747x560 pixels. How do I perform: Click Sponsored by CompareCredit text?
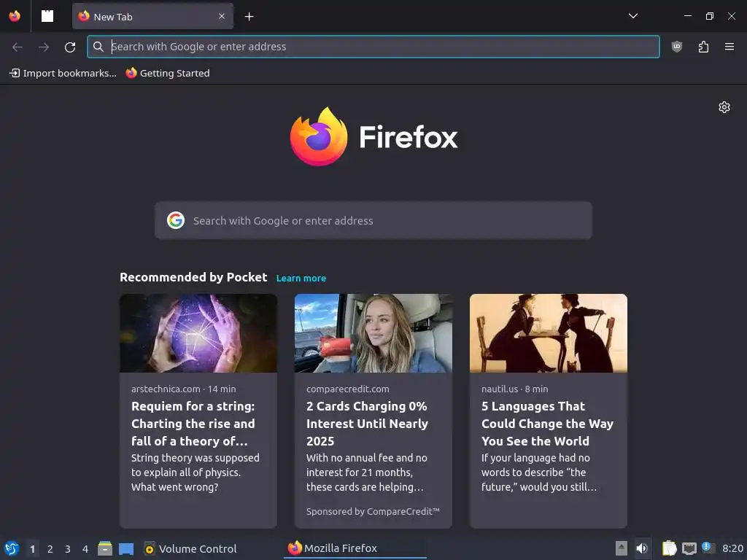tap(373, 511)
